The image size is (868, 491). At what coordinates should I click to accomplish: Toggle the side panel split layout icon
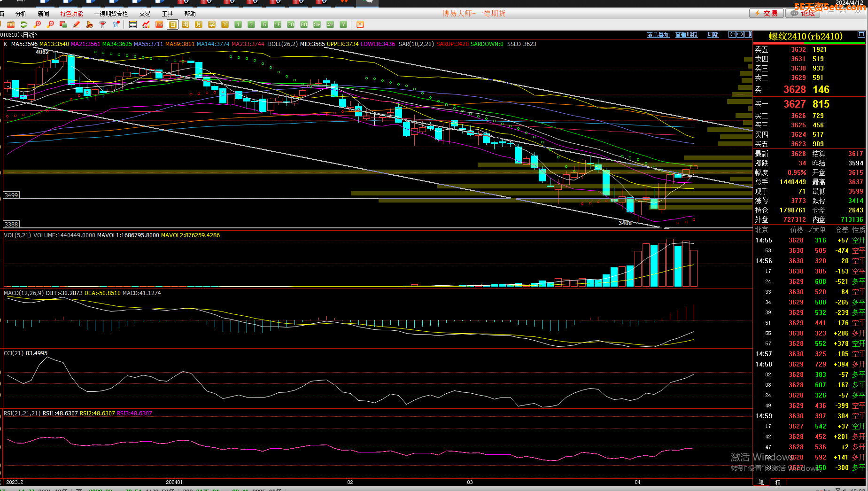(x=748, y=34)
